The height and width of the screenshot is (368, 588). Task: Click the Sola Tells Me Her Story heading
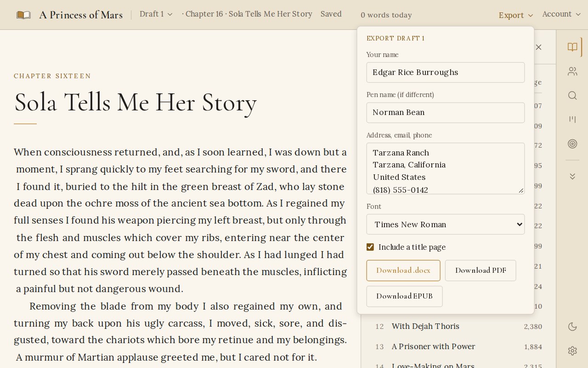coord(136,102)
